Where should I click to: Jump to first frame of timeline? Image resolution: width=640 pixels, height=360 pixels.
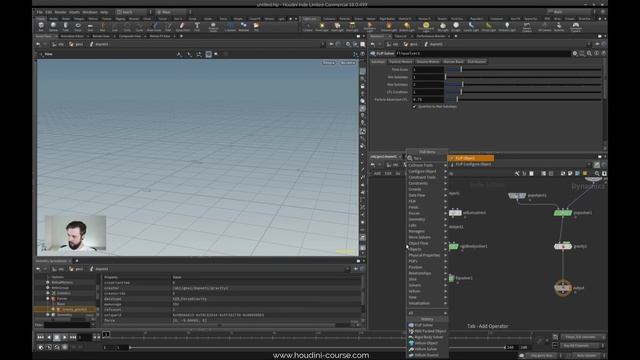click(x=40, y=338)
